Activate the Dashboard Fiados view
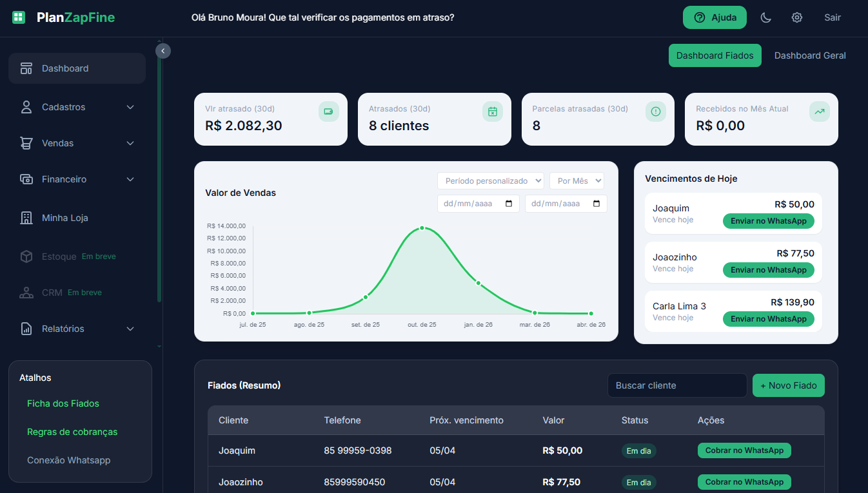 (x=715, y=55)
